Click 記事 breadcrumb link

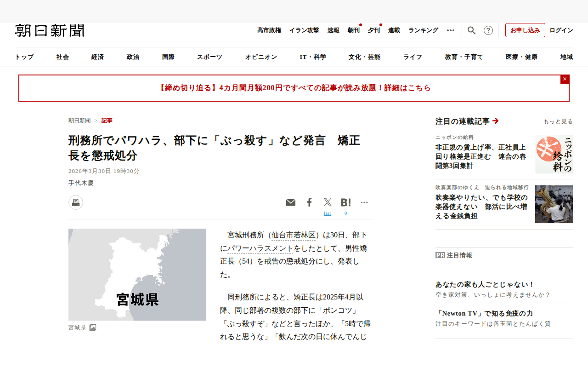pyautogui.click(x=107, y=121)
